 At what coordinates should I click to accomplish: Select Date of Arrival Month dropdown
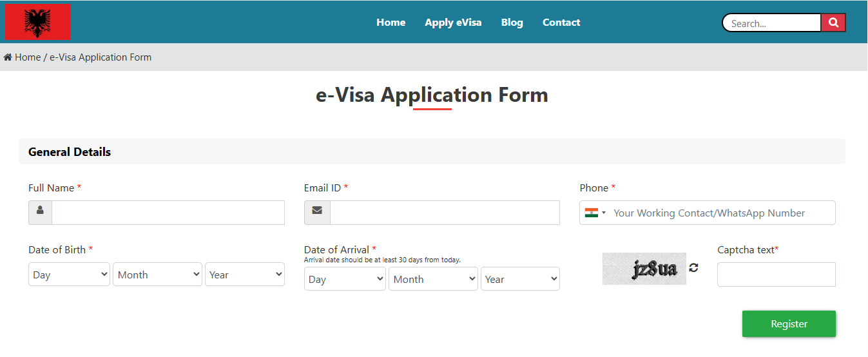click(x=433, y=279)
